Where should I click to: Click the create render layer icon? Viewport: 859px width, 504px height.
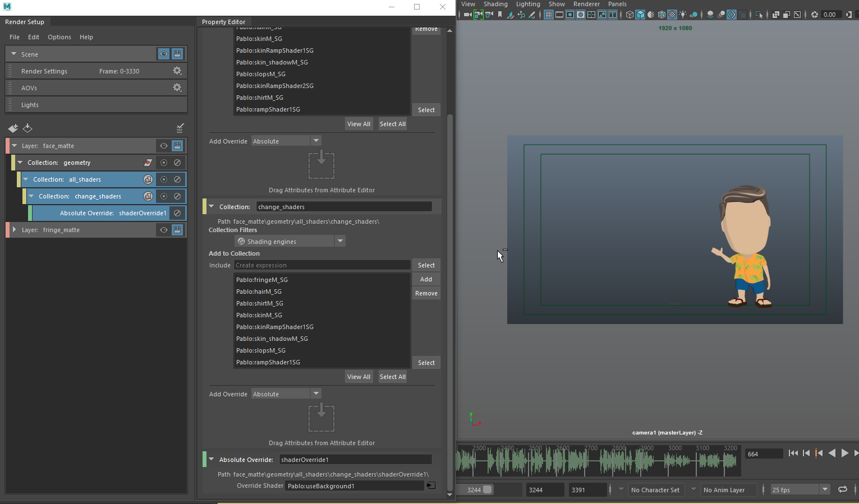(13, 128)
